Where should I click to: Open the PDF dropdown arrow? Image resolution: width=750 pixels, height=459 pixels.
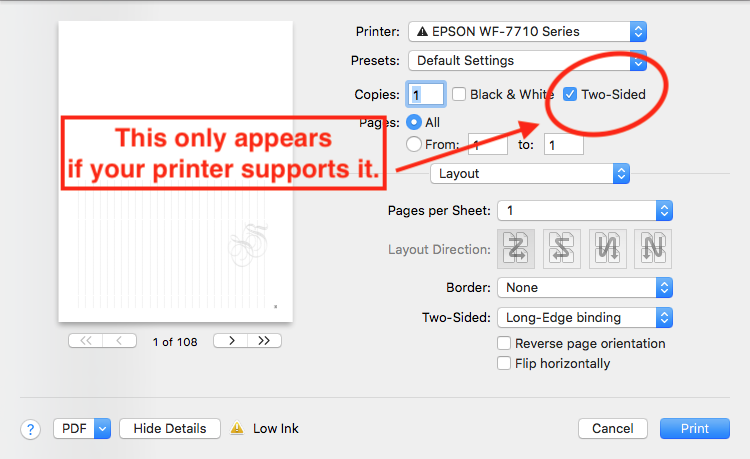(102, 428)
